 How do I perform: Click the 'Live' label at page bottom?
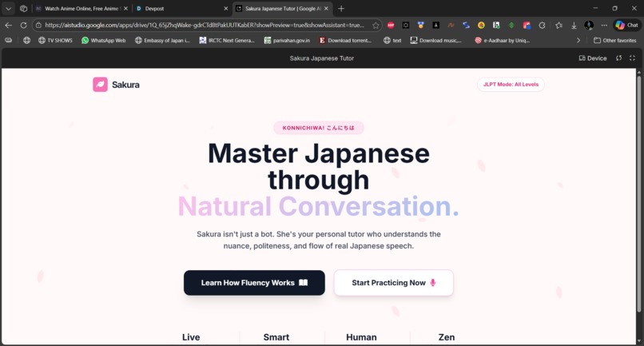(191, 337)
